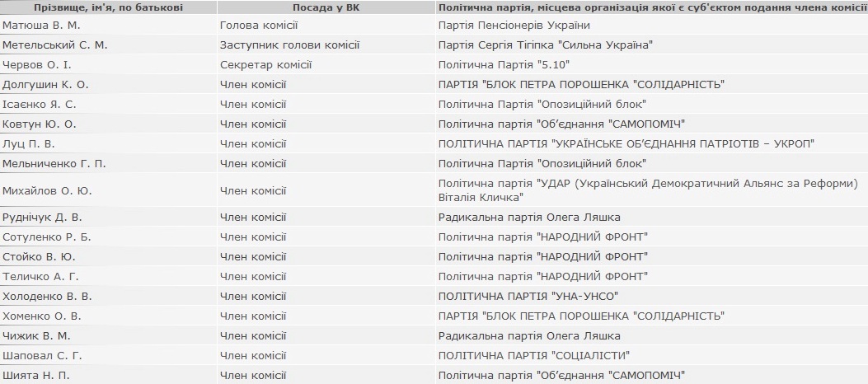868x384 pixels.
Task: Click the 'Секретар комісії' cell
Action: click(261, 65)
